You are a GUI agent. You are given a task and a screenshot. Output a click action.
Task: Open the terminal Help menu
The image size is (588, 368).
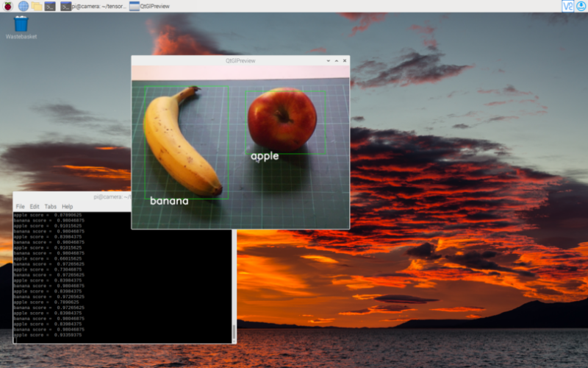[67, 207]
